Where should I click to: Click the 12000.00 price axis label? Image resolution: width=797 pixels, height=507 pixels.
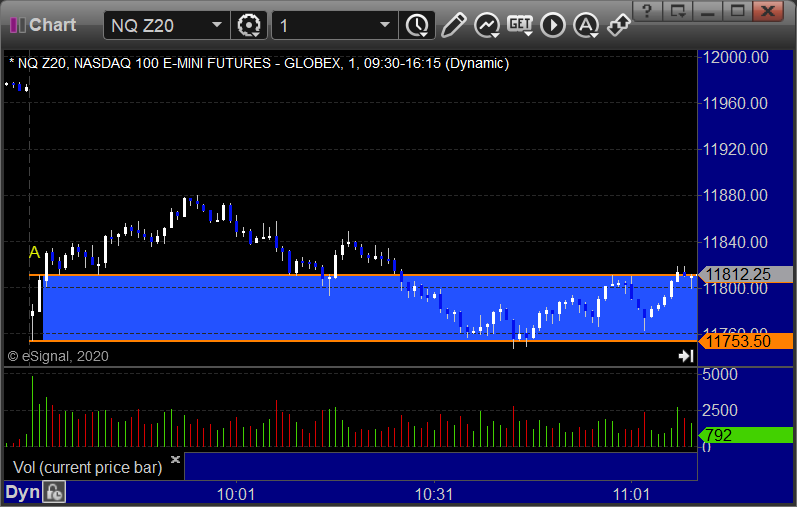[x=735, y=57]
